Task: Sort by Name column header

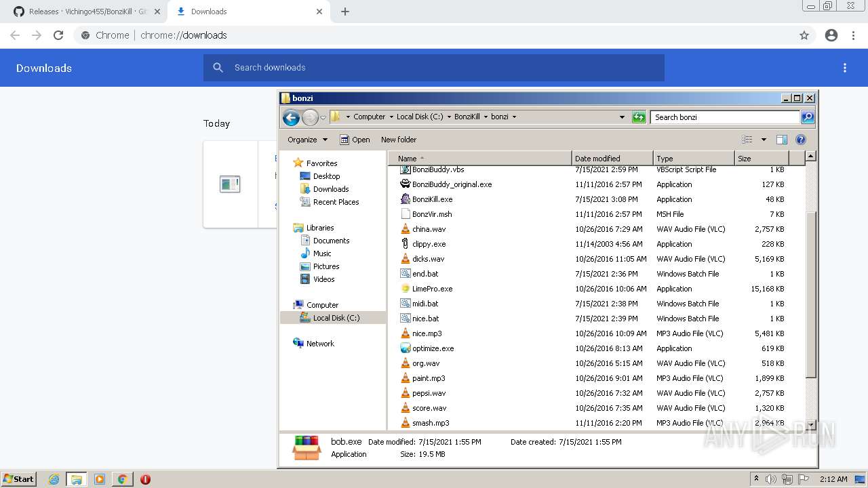Action: [x=481, y=158]
